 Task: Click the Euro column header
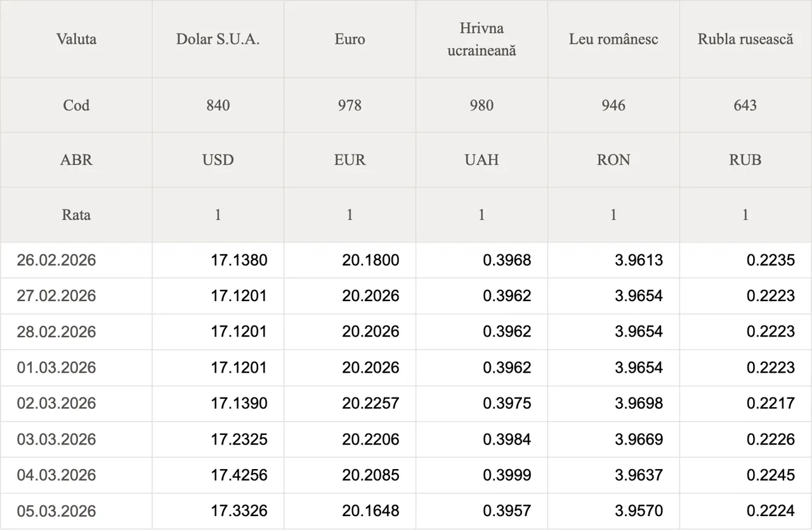pos(350,39)
